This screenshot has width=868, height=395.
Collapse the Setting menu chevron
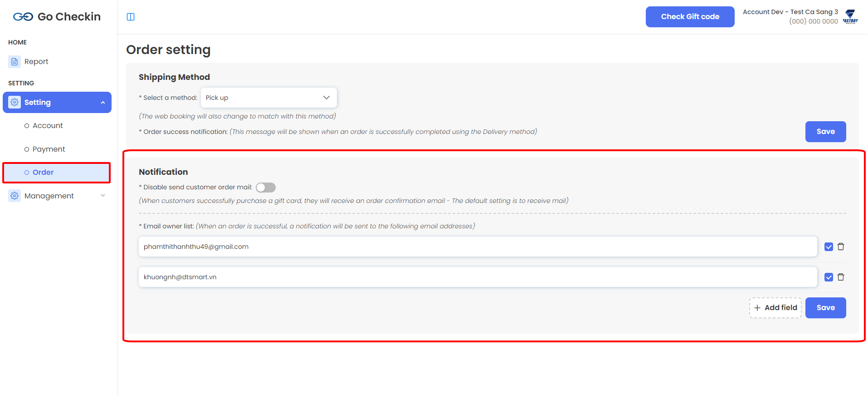click(x=103, y=103)
